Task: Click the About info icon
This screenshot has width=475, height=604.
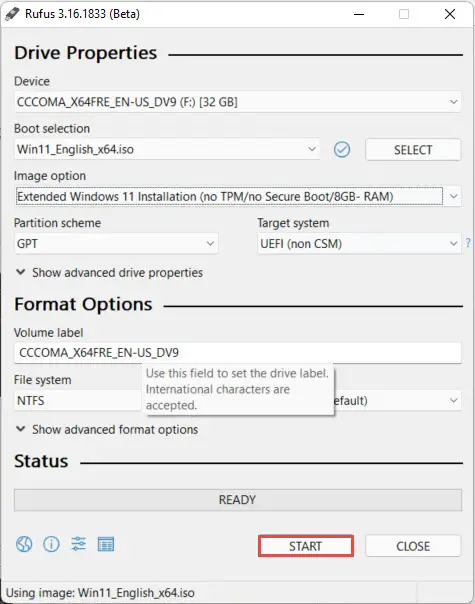Action: 51,544
